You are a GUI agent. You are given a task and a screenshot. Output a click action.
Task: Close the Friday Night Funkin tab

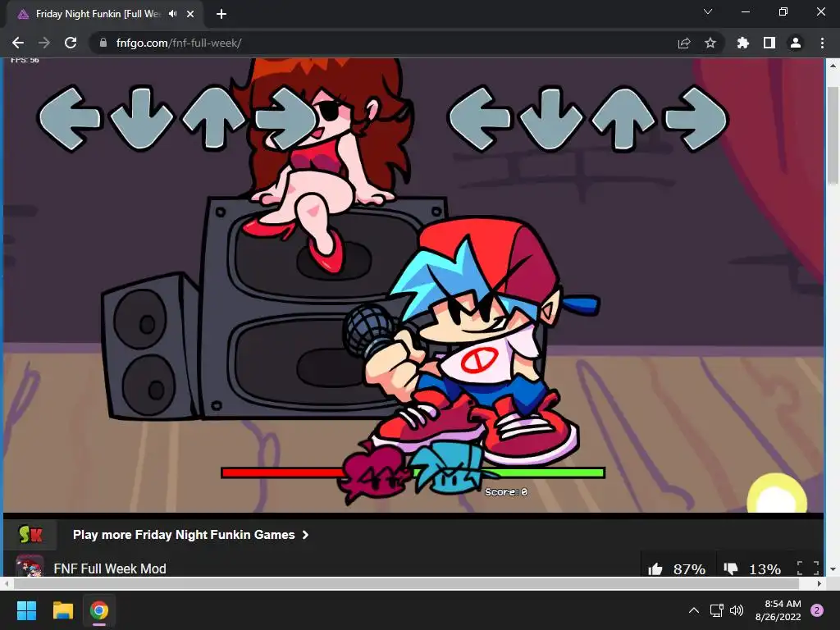pos(190,14)
